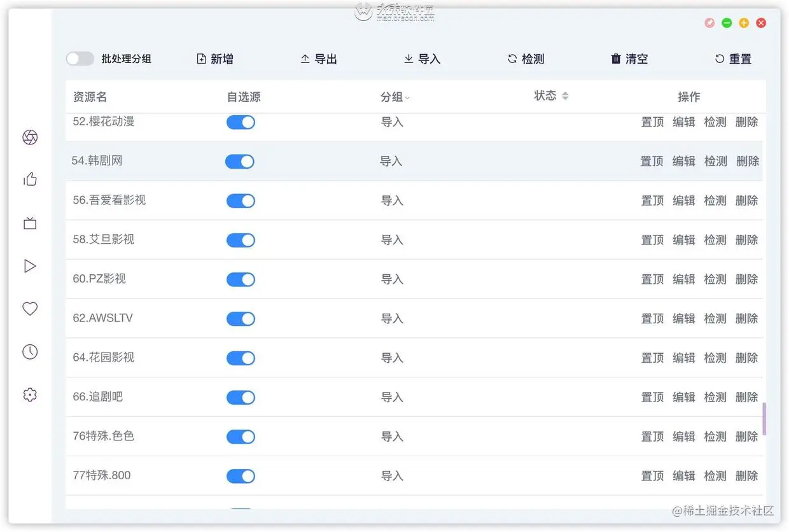Click 编辑 for 56.吾爱看影视

684,201
